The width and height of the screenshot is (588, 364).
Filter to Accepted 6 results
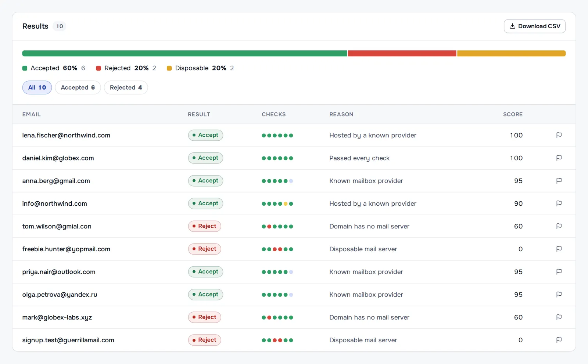coord(78,87)
